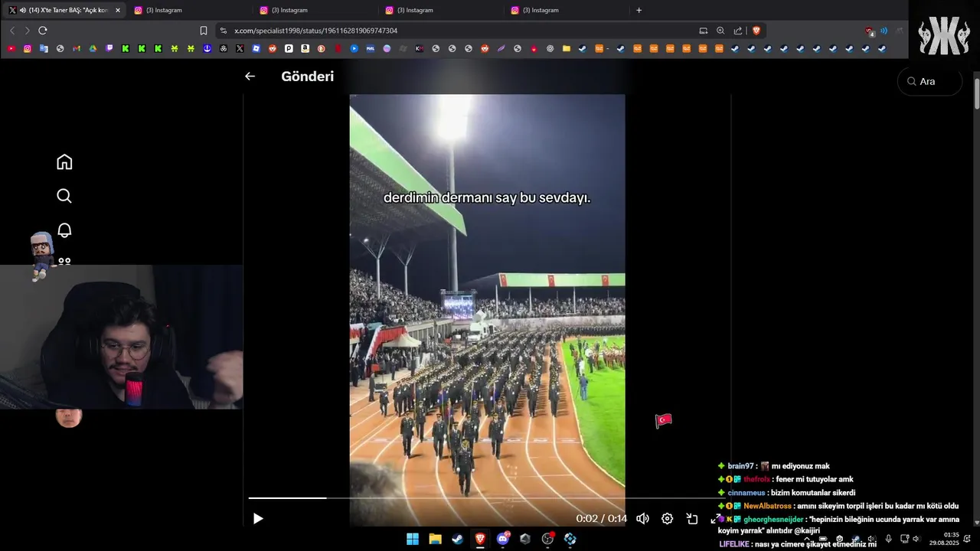
Task: Click the browser address bar URL
Action: click(315, 31)
